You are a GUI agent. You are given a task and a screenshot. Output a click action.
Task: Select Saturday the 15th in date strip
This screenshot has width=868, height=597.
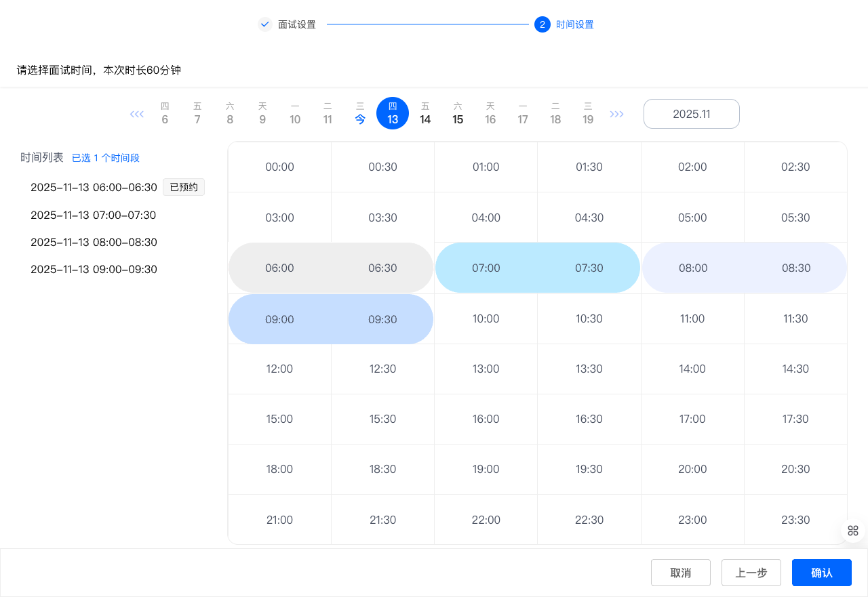point(458,114)
